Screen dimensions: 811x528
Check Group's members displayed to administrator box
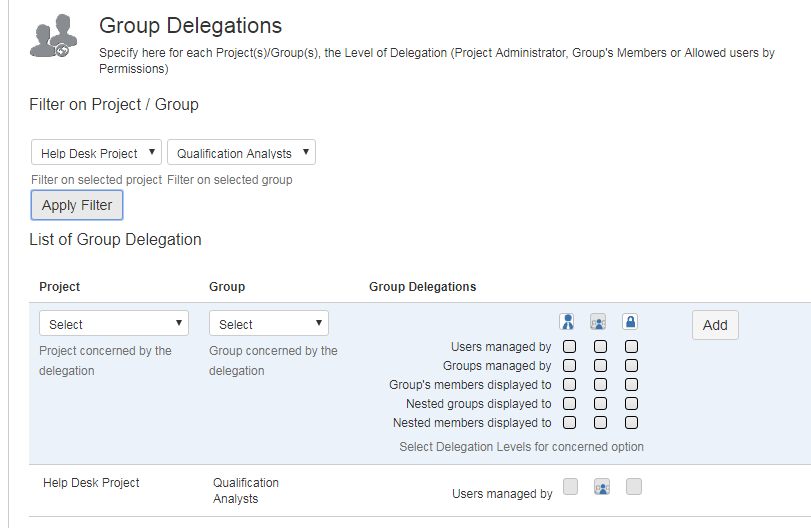coord(569,385)
